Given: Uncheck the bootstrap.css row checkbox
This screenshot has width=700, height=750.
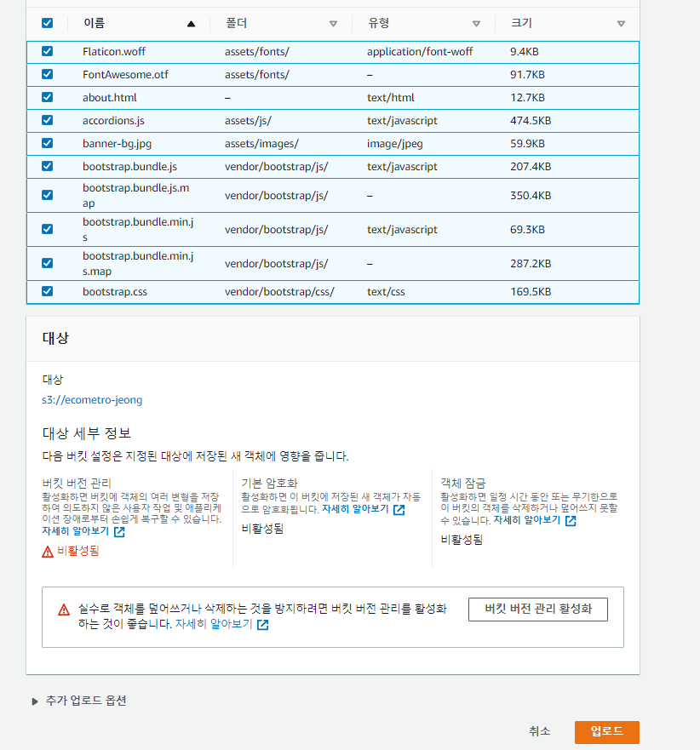Looking at the screenshot, I should [47, 291].
